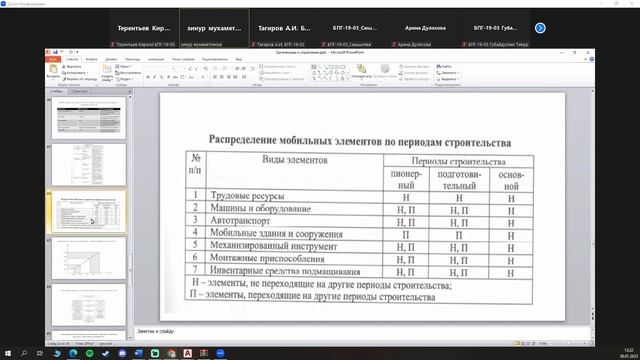This screenshot has width=640, height=360.
Task: Select Терентьев Кир... participant tile in Zoom
Action: [x=144, y=28]
